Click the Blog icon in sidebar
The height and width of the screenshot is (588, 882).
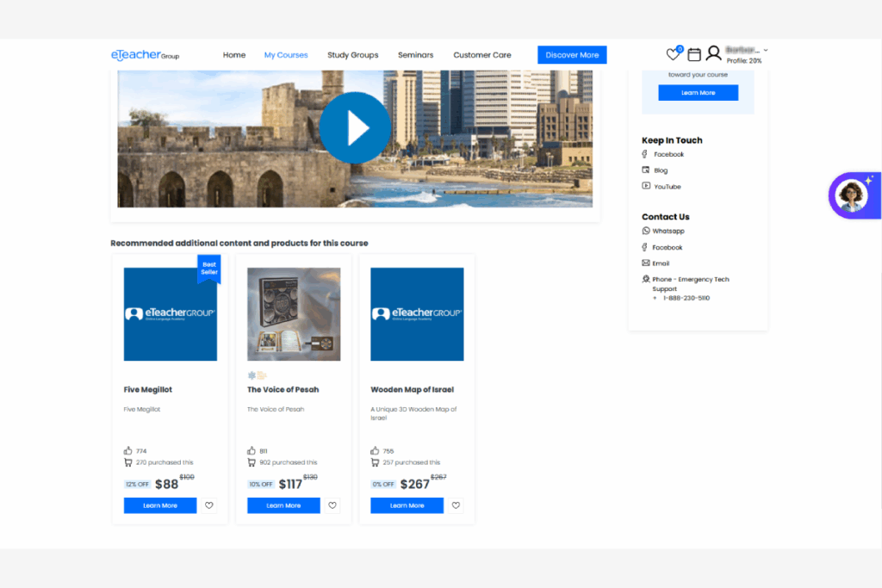tap(646, 170)
